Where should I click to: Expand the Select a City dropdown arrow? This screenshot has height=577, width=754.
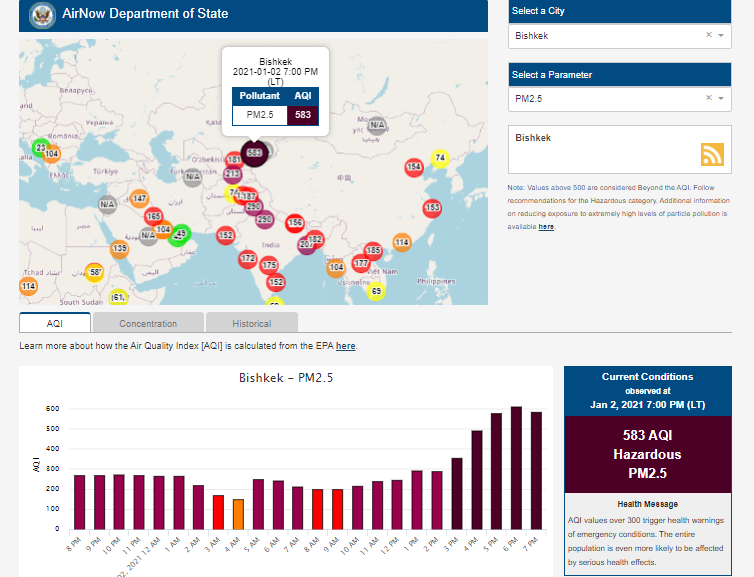[720, 35]
